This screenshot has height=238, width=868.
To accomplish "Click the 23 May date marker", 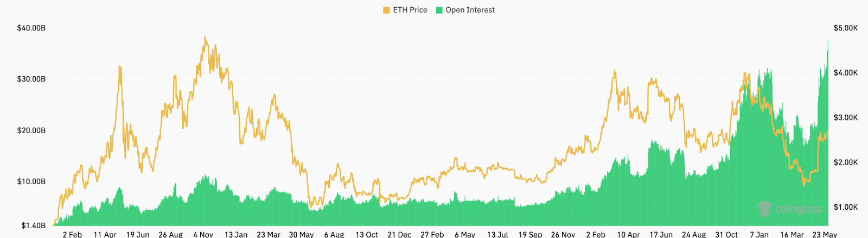I will click(x=825, y=234).
